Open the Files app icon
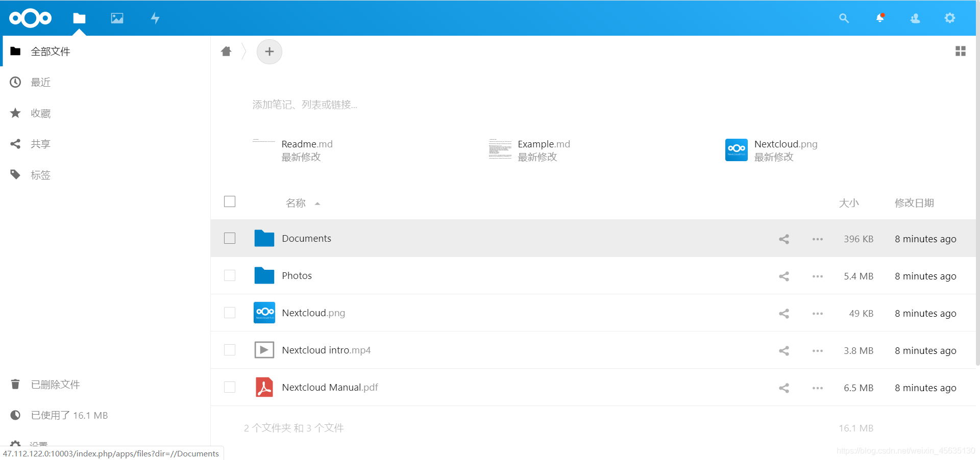This screenshot has height=460, width=980. pyautogui.click(x=79, y=18)
